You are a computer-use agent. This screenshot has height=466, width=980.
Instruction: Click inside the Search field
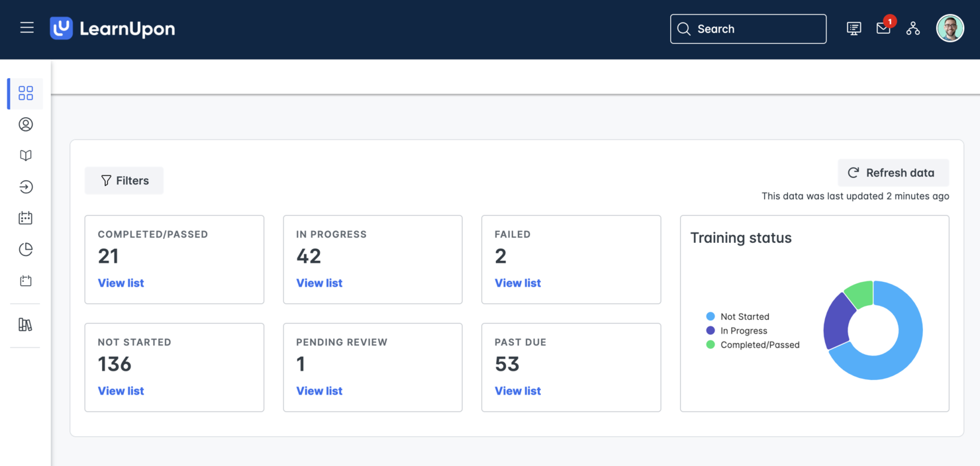pyautogui.click(x=748, y=28)
